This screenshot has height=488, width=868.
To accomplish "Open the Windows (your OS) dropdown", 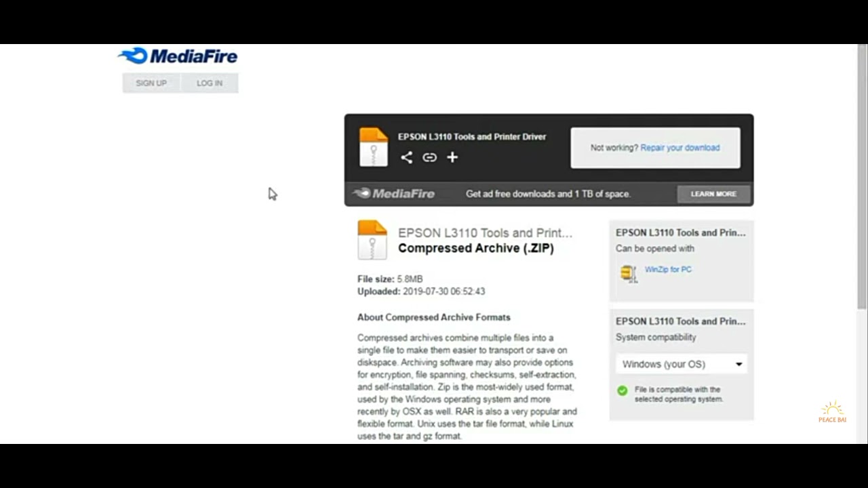I will coord(682,364).
